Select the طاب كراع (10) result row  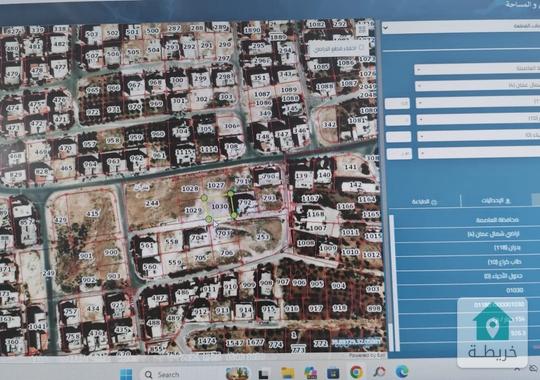point(467,262)
